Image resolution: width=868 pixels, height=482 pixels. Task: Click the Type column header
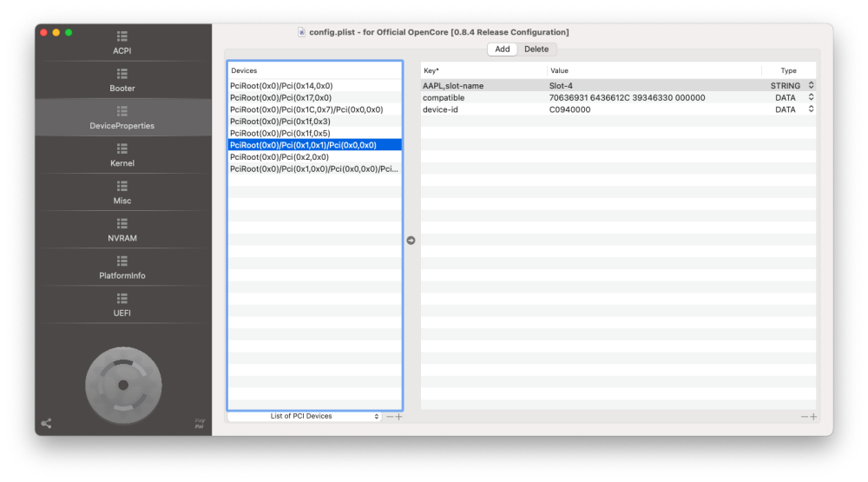(788, 70)
